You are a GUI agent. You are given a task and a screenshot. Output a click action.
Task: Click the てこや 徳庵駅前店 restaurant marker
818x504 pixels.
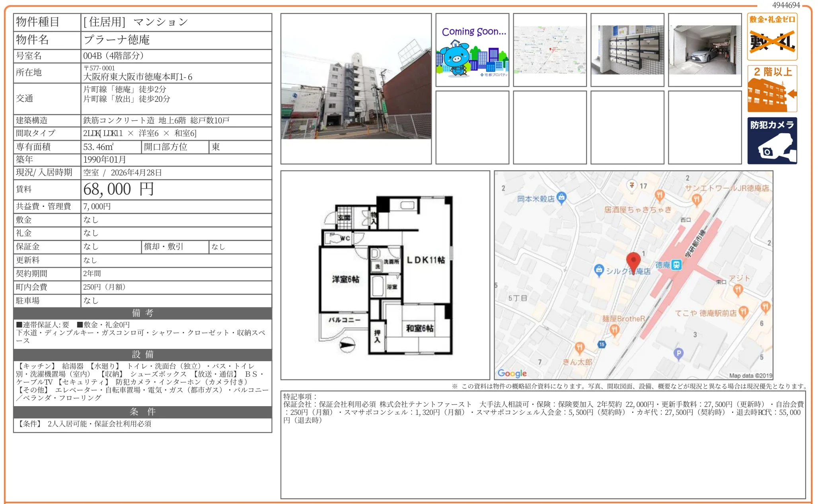(x=743, y=312)
